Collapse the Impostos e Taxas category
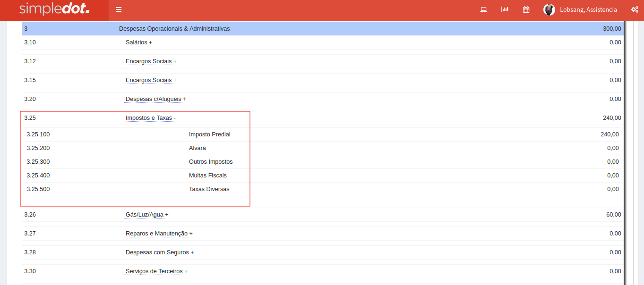 150,118
